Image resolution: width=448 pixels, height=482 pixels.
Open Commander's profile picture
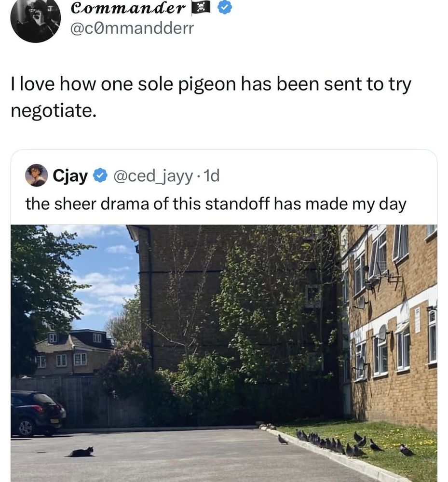tap(35, 19)
